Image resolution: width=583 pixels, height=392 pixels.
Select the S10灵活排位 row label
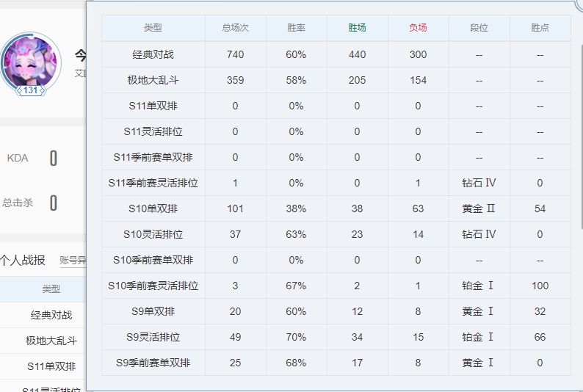[153, 234]
